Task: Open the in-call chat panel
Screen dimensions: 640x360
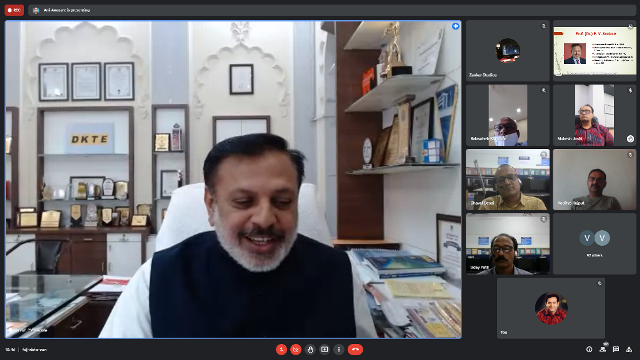Action: click(x=616, y=349)
